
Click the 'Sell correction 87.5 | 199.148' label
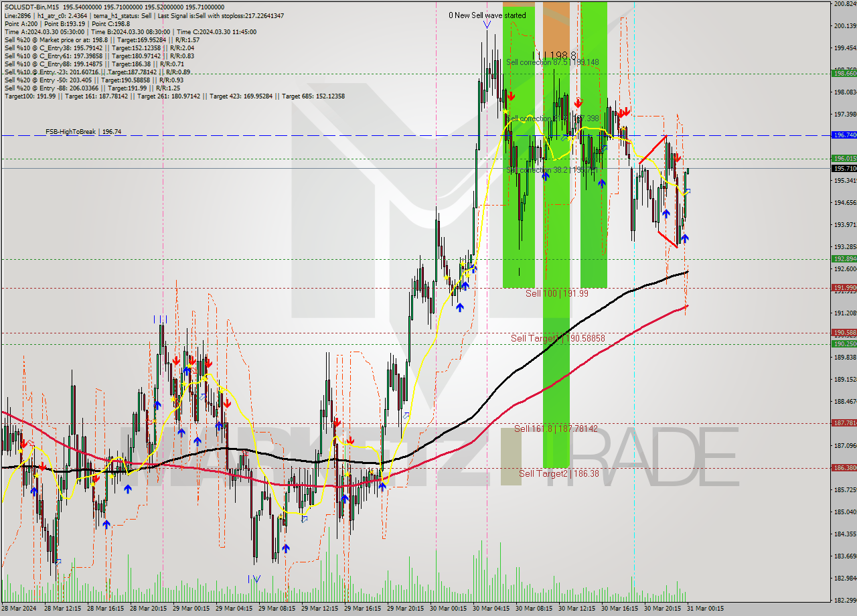point(552,62)
